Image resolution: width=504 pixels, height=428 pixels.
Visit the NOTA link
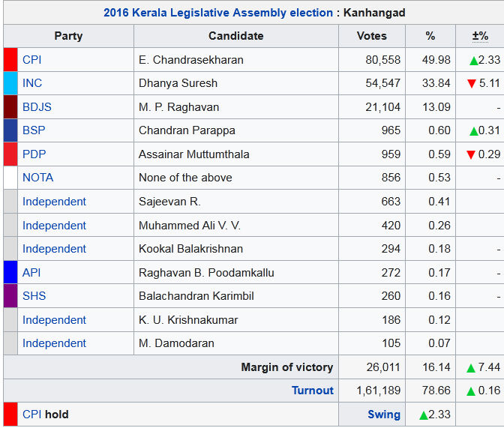[37, 178]
